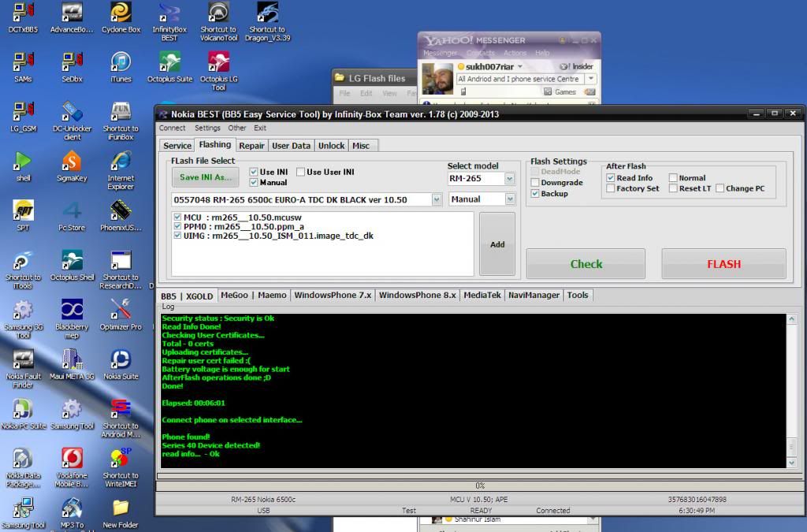Open the Connect menu
Viewport: 807px width, 532px height.
172,128
